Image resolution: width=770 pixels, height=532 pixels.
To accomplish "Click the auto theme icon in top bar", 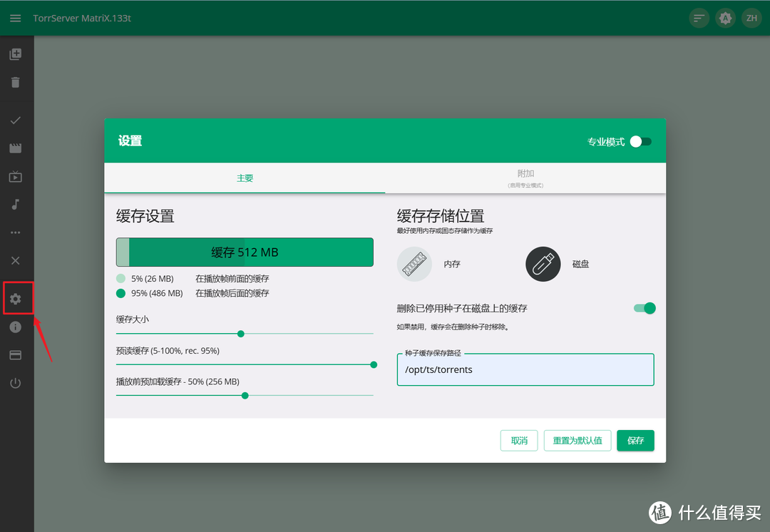I will coord(725,18).
